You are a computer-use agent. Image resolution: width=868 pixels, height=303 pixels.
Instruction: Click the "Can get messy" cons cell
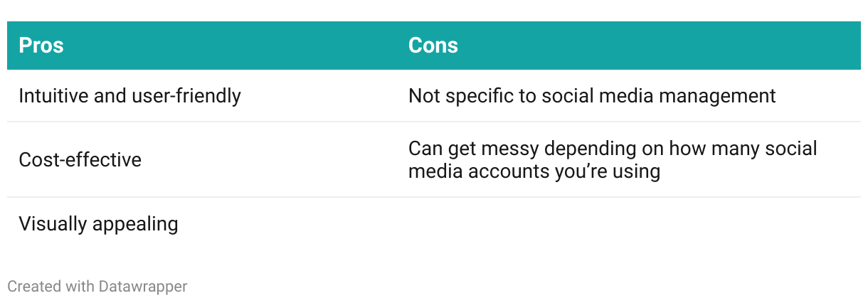point(613,159)
